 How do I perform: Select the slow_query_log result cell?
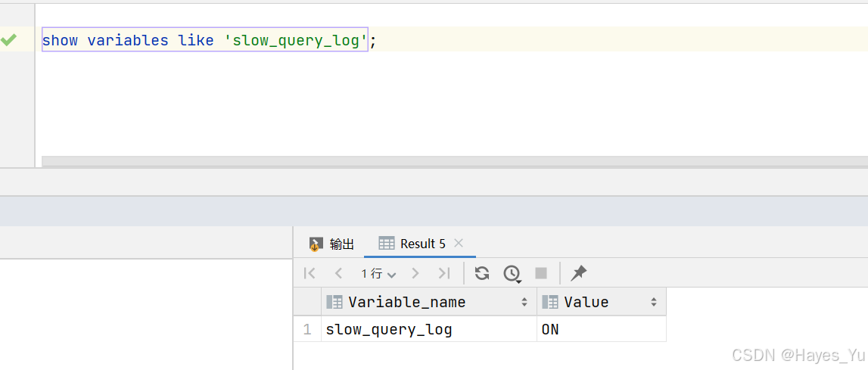[x=429, y=330]
